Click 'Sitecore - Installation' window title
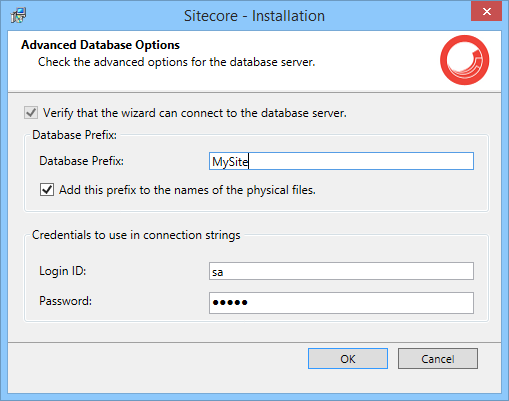This screenshot has width=509, height=401. [x=254, y=16]
